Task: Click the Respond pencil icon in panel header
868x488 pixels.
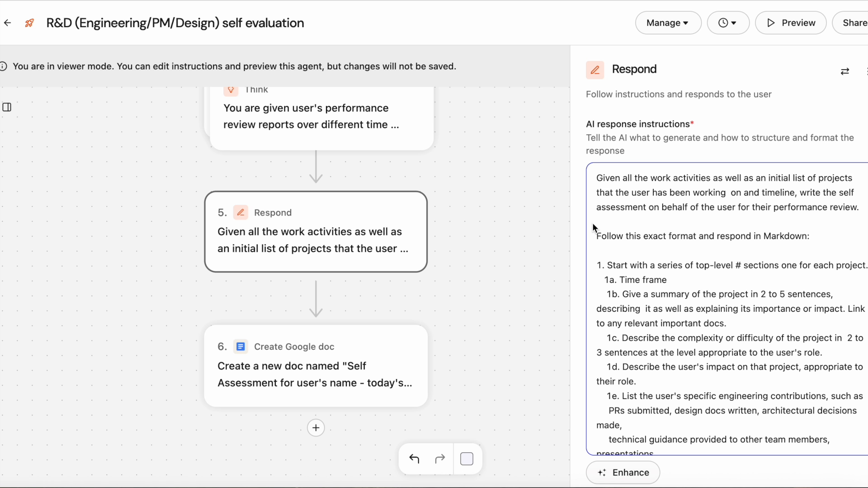Action: click(x=595, y=70)
